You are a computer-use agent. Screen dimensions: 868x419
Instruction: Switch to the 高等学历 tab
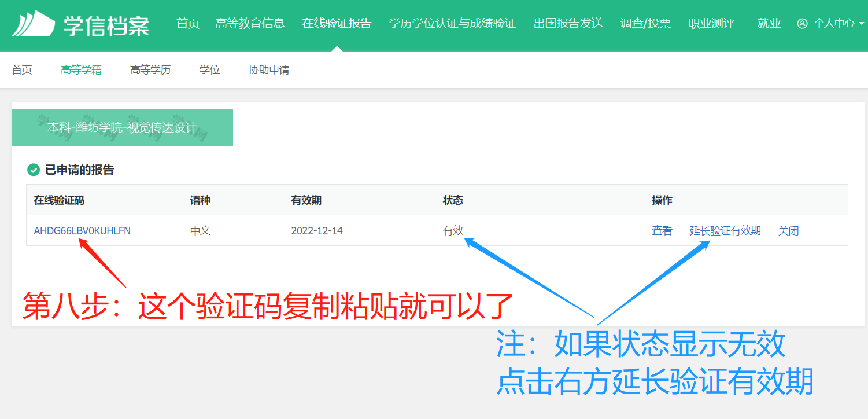tap(150, 69)
